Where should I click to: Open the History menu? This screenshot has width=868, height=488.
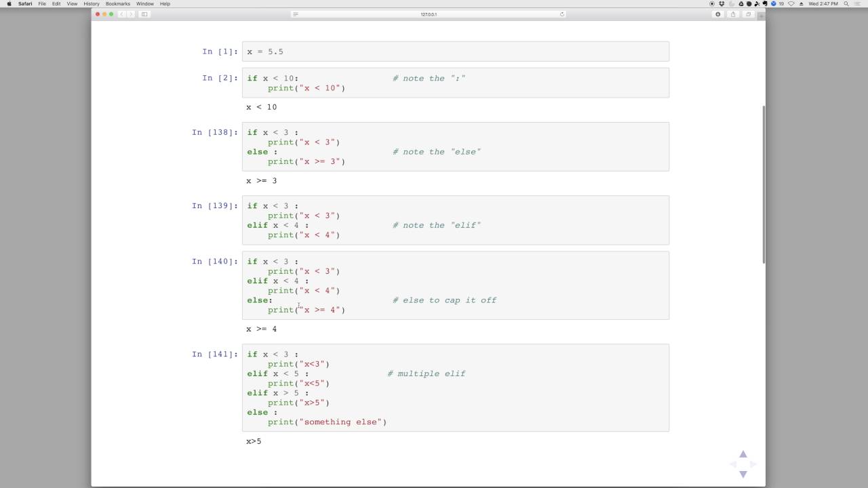click(x=92, y=3)
